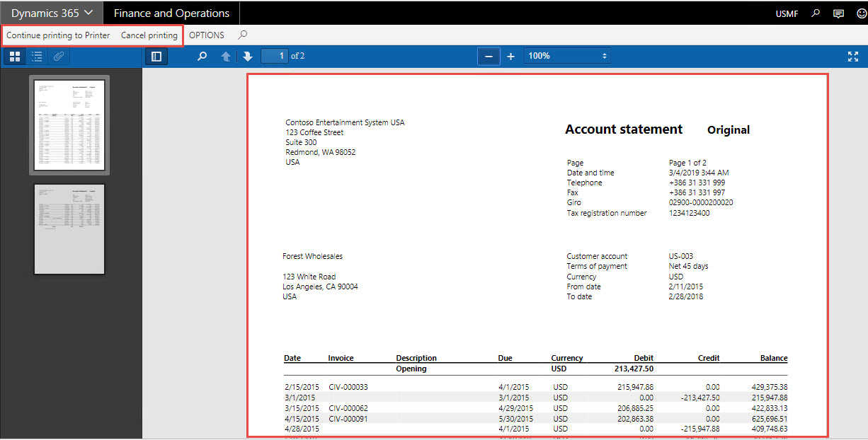Click invoice CIV-000091
This screenshot has width=868, height=440.
(x=348, y=418)
